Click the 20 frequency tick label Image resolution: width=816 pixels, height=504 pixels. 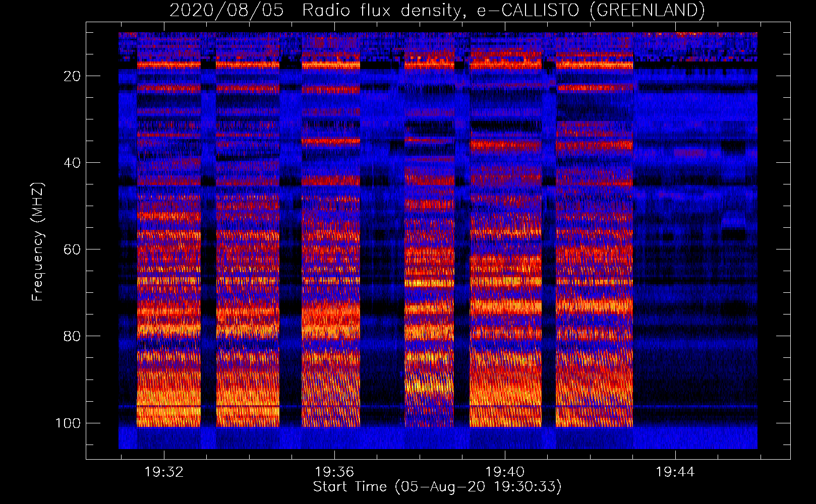(x=72, y=76)
